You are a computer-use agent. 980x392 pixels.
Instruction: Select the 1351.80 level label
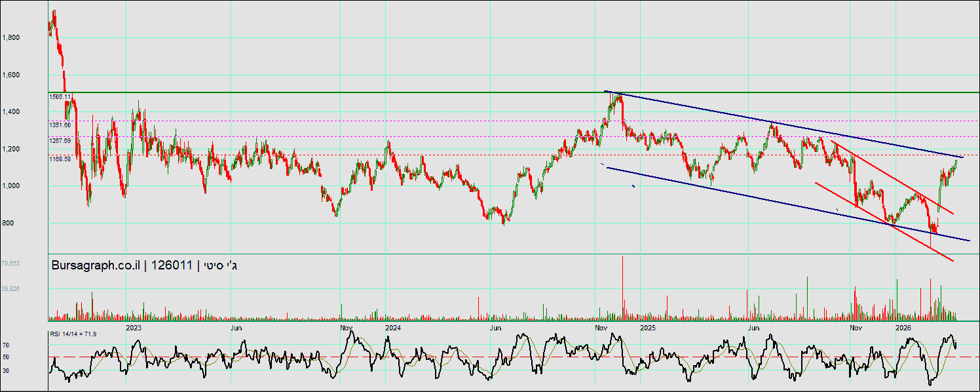tap(60, 125)
